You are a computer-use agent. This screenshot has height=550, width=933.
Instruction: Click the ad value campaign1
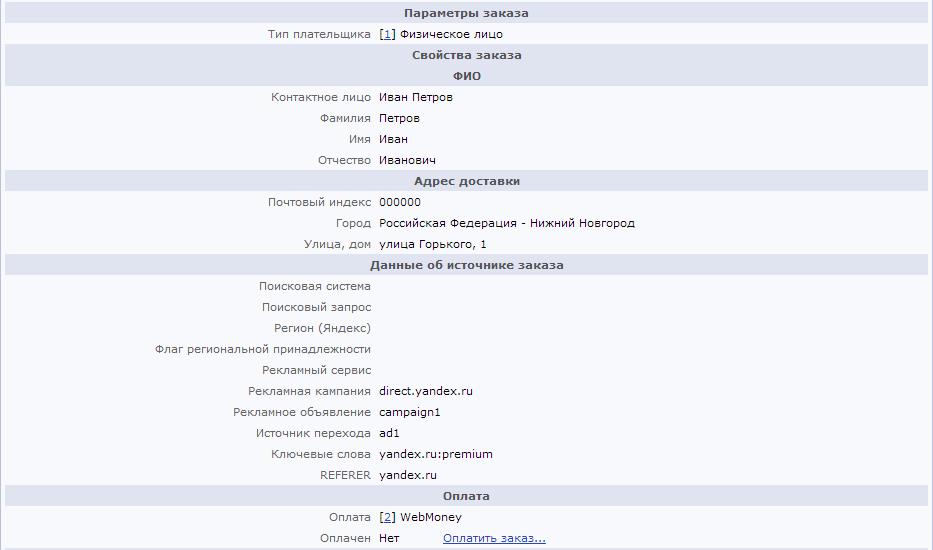[x=410, y=412]
